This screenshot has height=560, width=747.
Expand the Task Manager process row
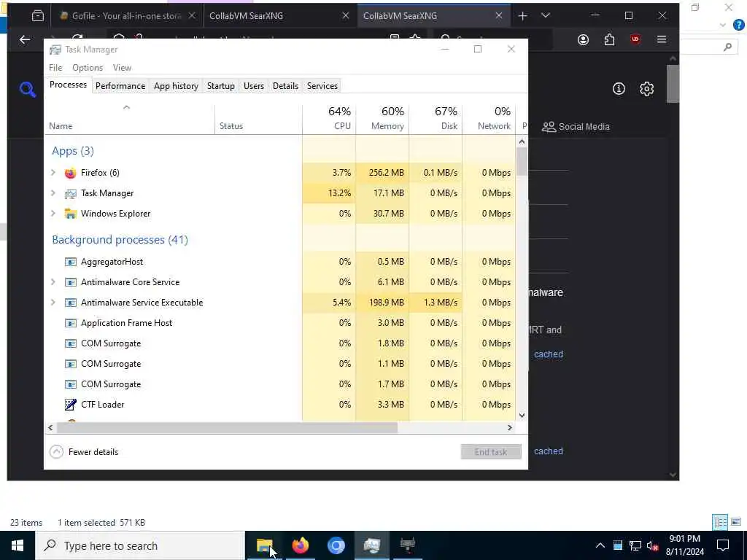point(53,193)
